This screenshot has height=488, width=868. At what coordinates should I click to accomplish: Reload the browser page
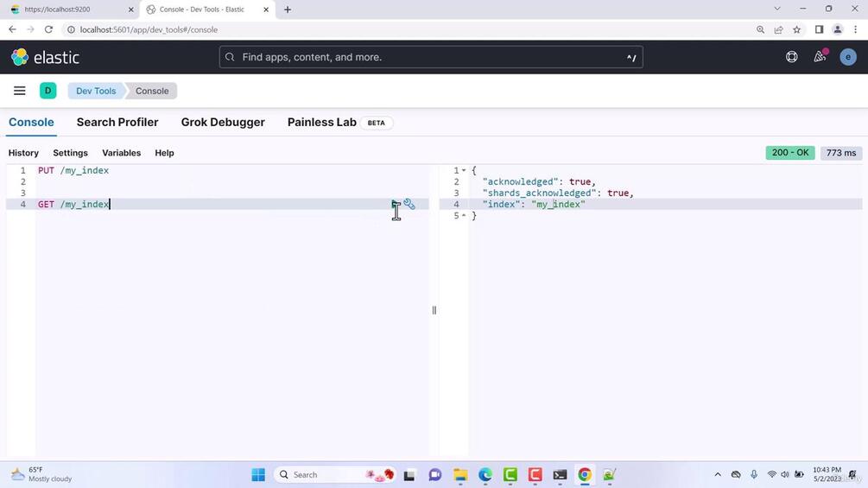point(48,30)
